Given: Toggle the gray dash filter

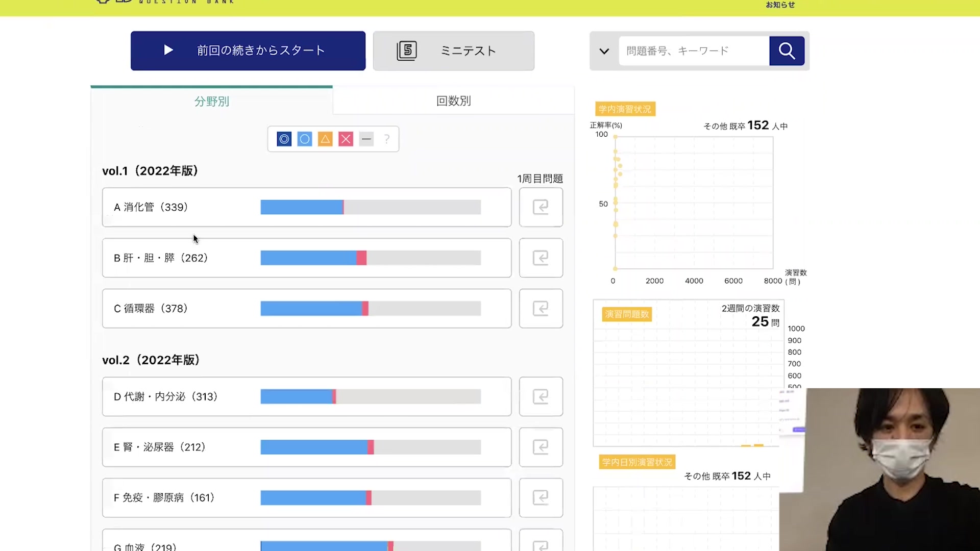Looking at the screenshot, I should pos(366,139).
